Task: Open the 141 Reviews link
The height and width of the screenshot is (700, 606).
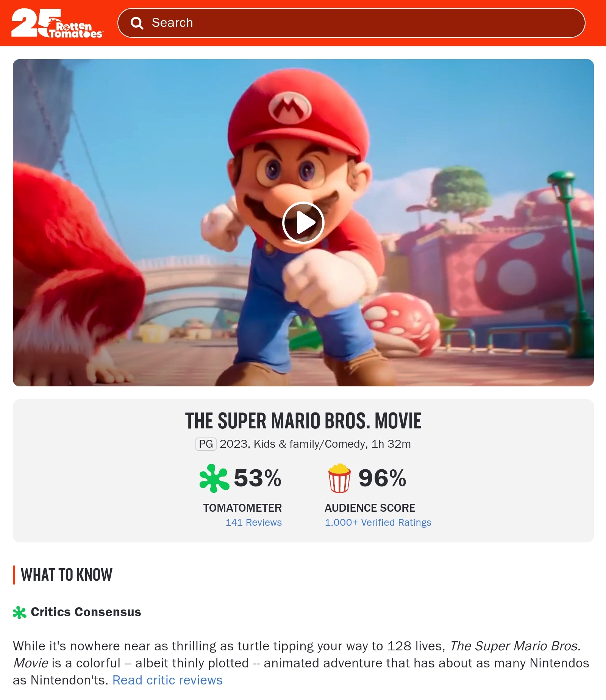Action: click(253, 523)
